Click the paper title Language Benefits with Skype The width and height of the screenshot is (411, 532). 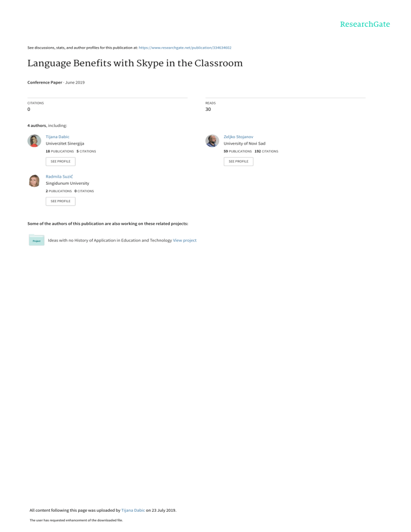(x=135, y=64)
